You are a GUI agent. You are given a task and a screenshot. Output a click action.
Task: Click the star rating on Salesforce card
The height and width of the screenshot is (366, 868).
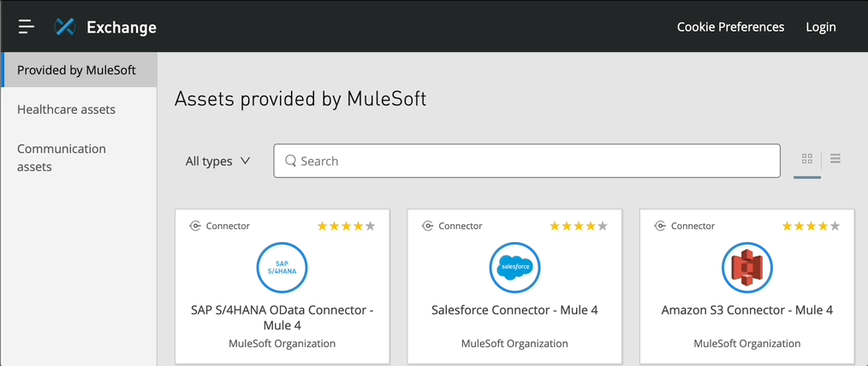tap(579, 227)
